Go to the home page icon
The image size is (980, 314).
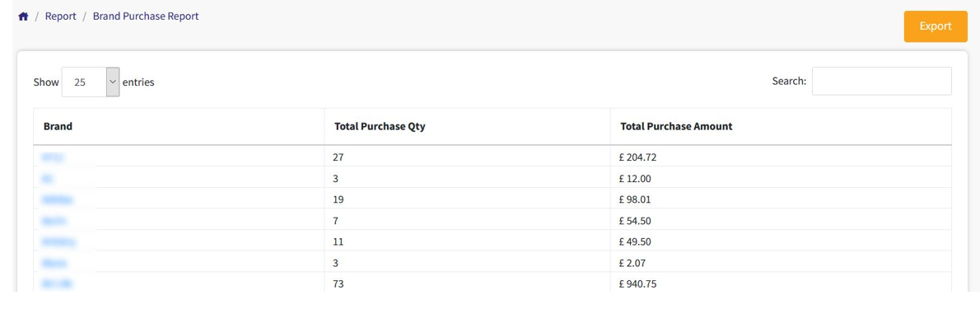(23, 16)
